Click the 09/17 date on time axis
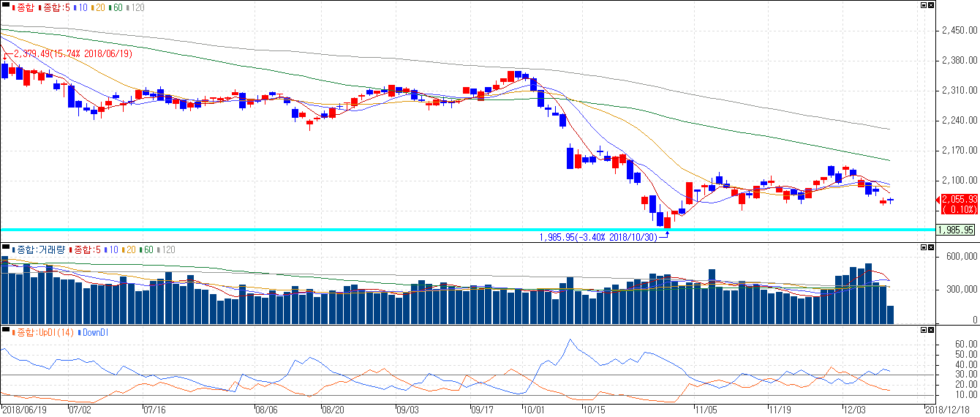The image size is (980, 417). coord(483,410)
